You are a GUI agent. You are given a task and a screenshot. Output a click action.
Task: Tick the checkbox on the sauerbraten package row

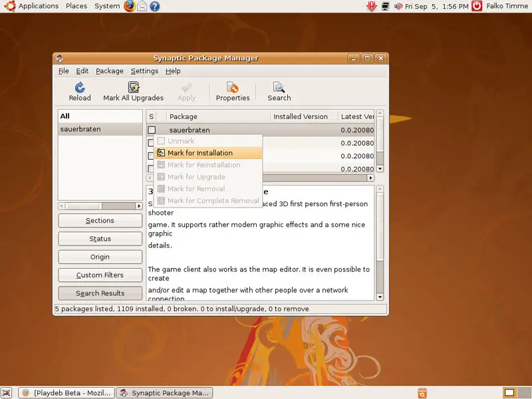pyautogui.click(x=152, y=130)
